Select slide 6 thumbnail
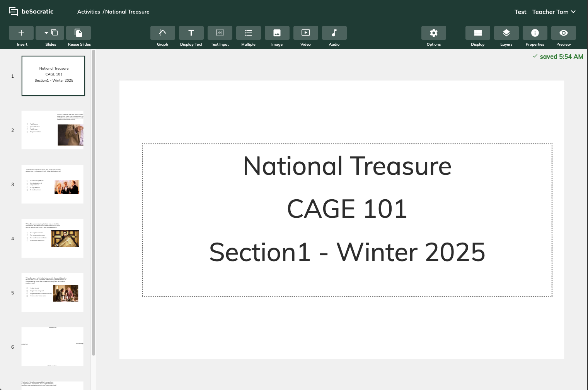588x390 pixels. (x=53, y=347)
